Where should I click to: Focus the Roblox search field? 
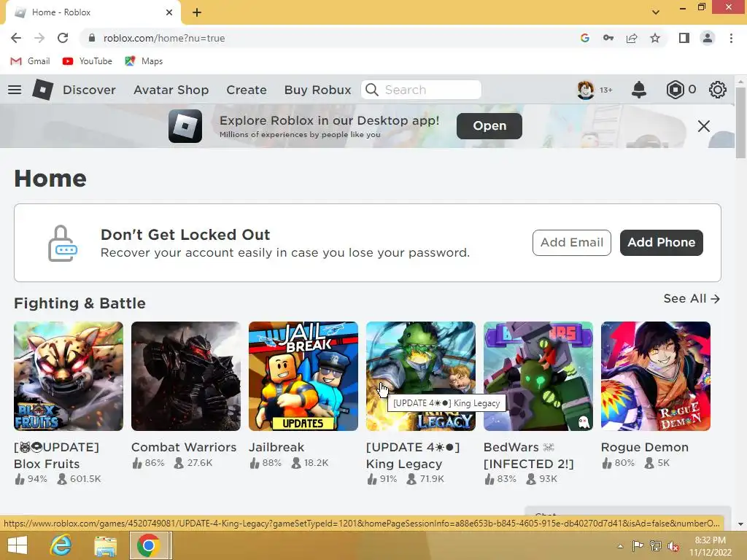[x=421, y=90]
